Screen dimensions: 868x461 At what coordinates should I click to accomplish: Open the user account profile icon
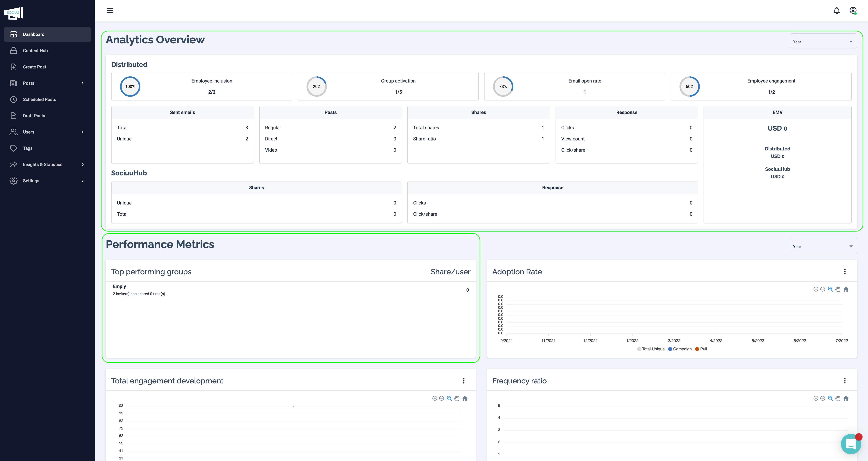click(853, 11)
